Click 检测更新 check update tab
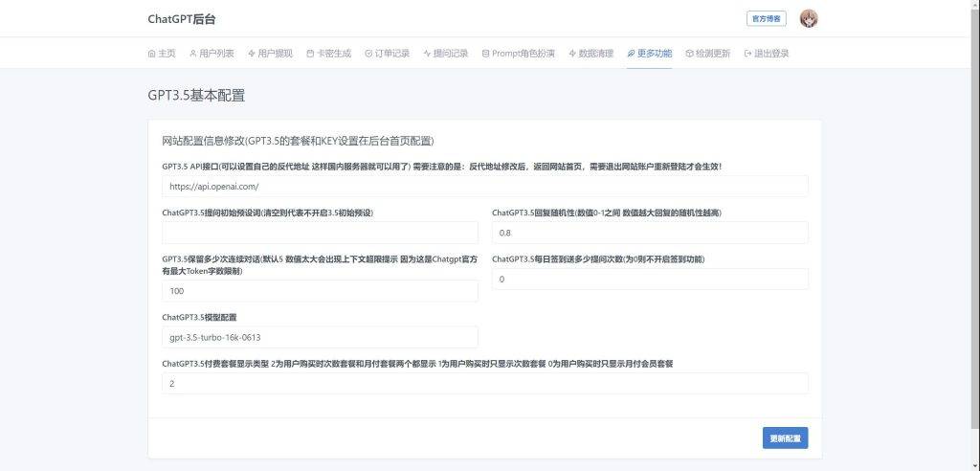980x471 pixels. click(x=707, y=54)
